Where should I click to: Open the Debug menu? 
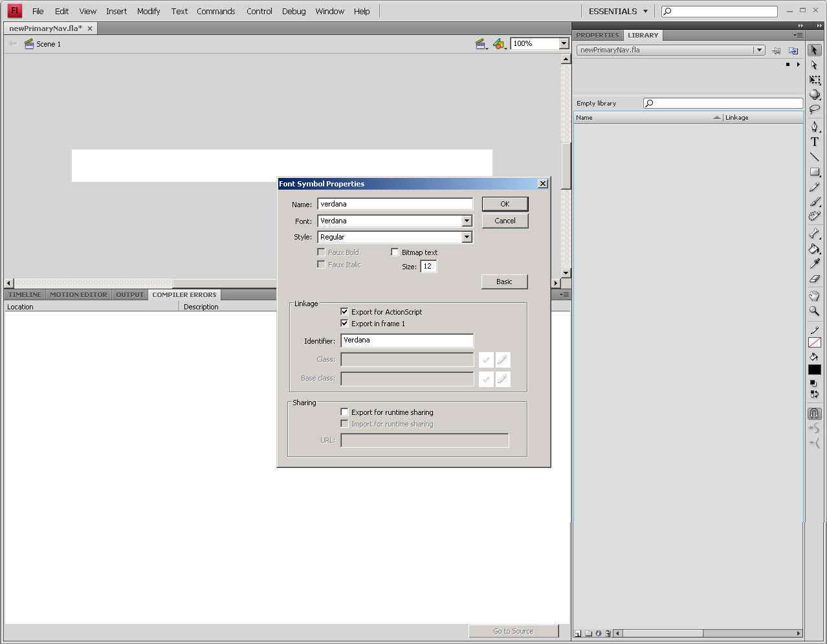click(x=294, y=11)
